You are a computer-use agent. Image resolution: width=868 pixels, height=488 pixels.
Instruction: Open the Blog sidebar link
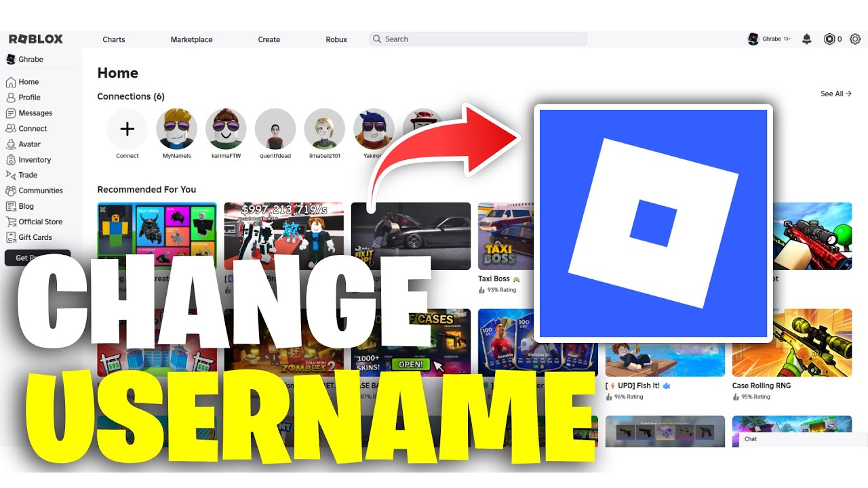20,206
